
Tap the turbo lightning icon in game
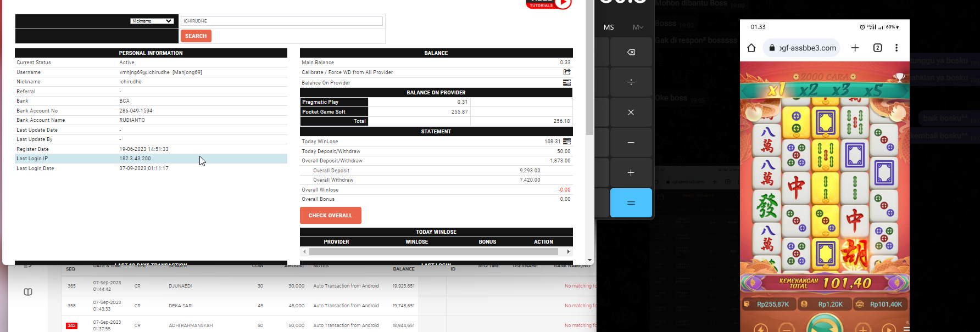click(x=761, y=329)
